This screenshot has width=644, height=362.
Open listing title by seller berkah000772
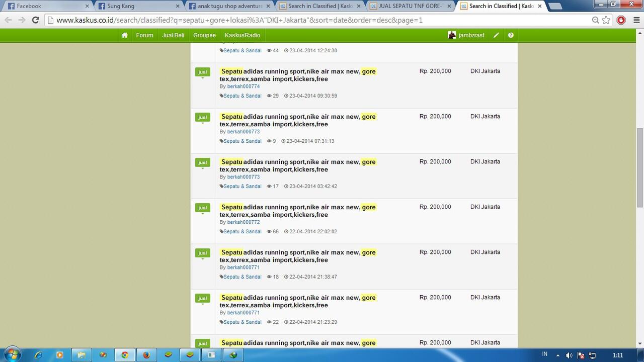tap(298, 211)
